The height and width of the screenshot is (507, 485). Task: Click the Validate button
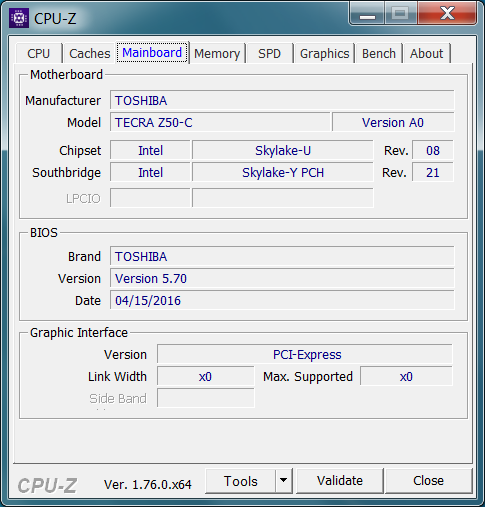coord(340,481)
